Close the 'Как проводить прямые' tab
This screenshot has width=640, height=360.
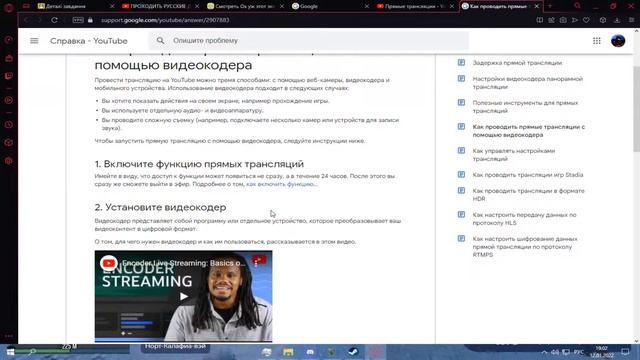537,6
